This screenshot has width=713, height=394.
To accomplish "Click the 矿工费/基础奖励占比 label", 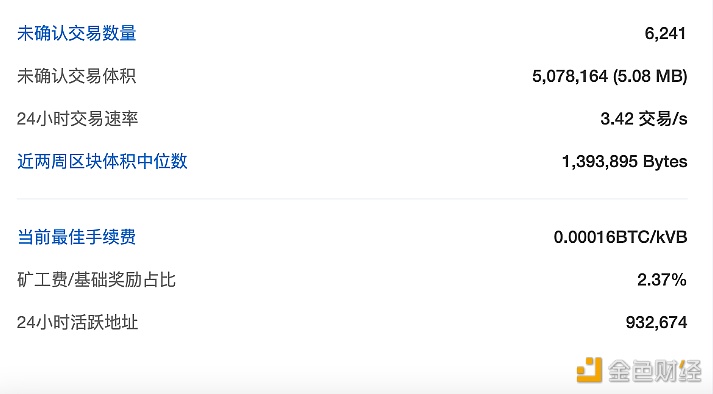I will (x=96, y=279).
